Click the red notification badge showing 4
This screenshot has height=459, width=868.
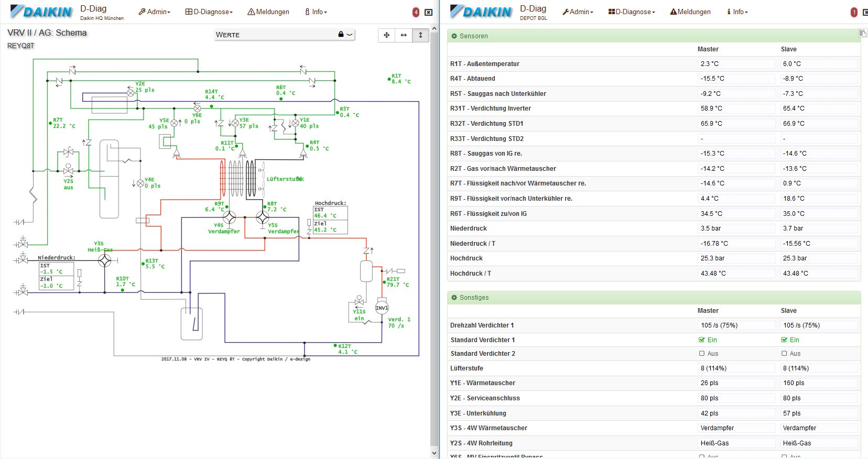[x=416, y=12]
